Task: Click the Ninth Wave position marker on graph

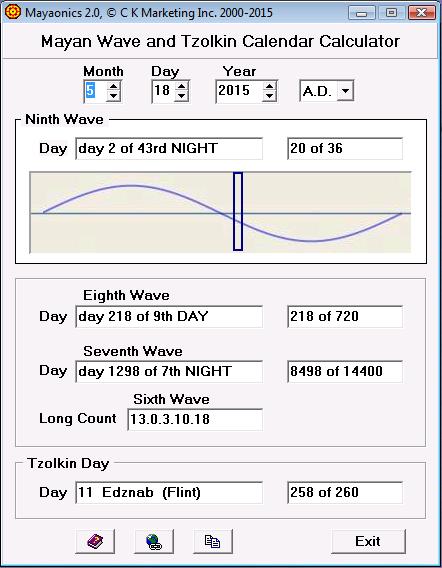Action: click(x=238, y=211)
